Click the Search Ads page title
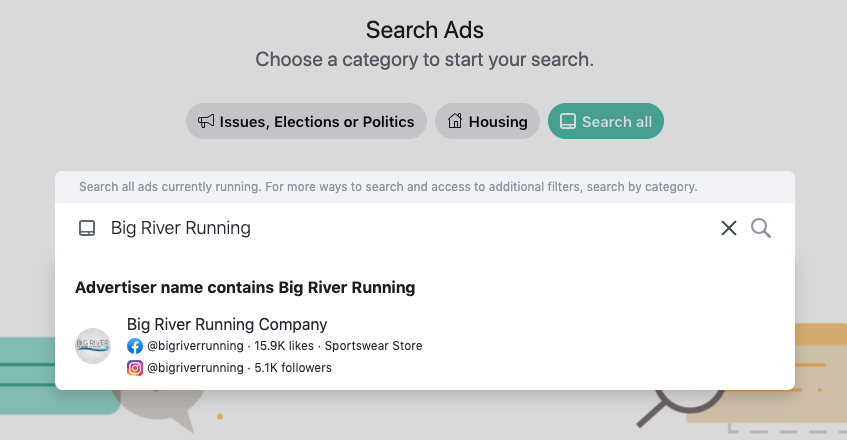Screen dimensions: 847x440 click(425, 30)
